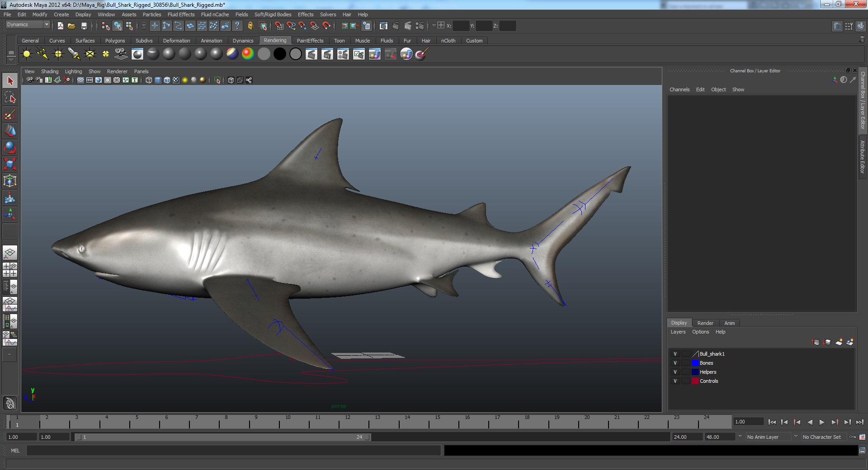868x470 pixels.
Task: Open the help question mark icon
Action: pyautogui.click(x=237, y=26)
